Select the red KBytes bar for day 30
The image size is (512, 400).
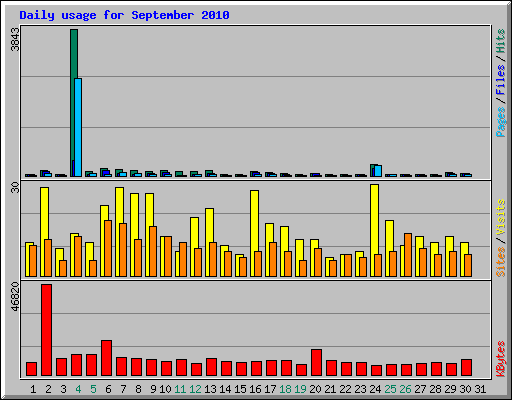pos(466,367)
